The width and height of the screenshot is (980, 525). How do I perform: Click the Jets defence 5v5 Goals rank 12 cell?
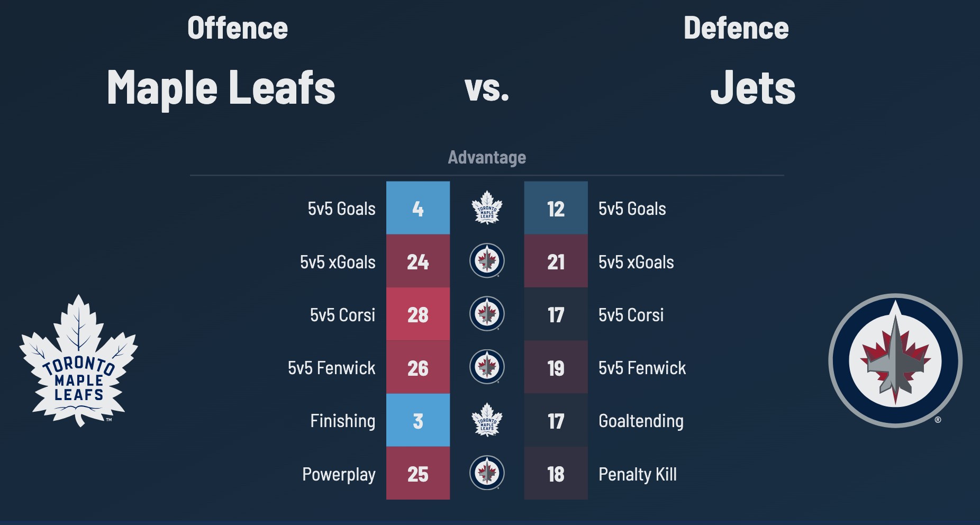556,208
